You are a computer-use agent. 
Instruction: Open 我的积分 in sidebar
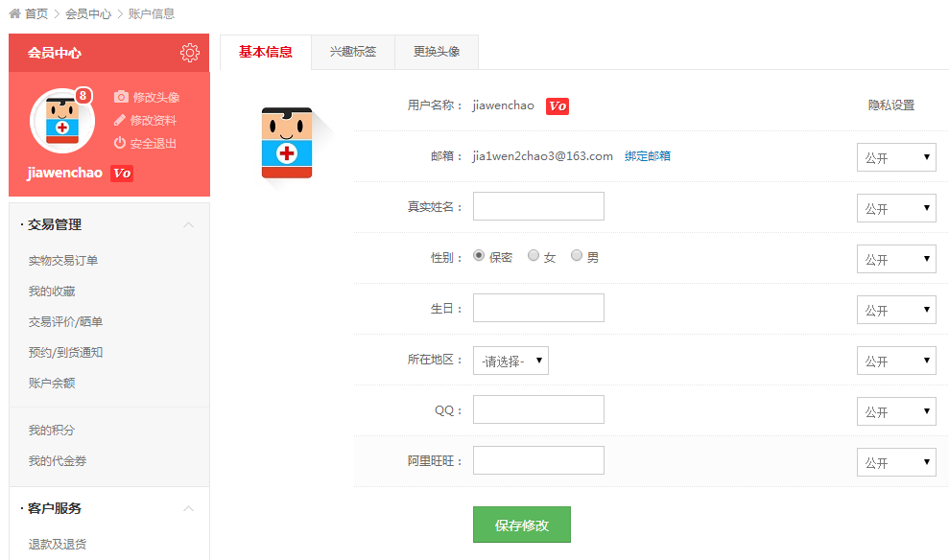click(x=51, y=431)
